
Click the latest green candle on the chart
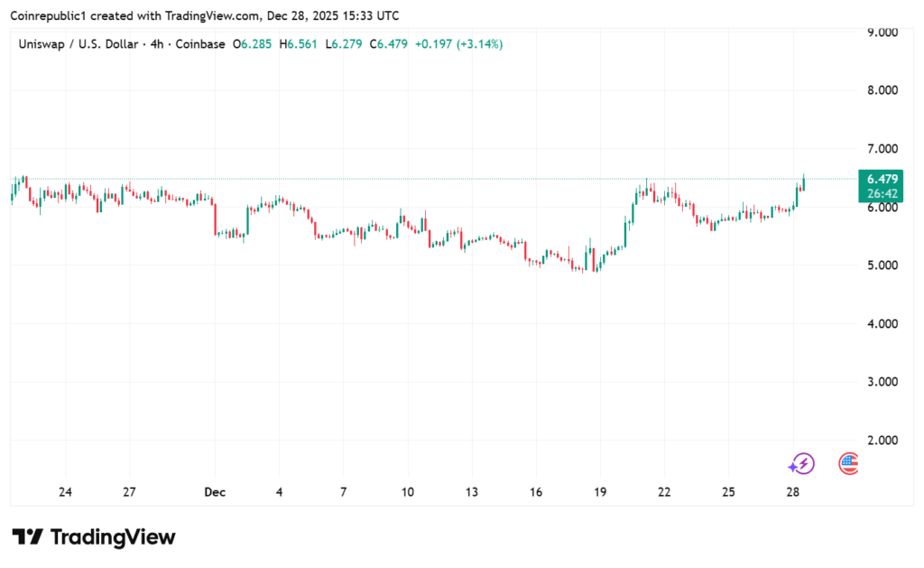803,182
